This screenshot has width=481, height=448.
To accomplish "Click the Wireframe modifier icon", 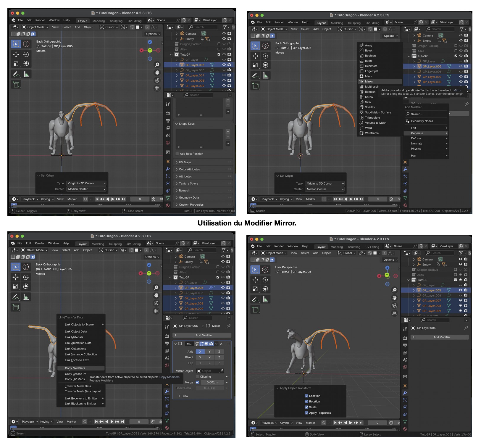I will point(361,133).
